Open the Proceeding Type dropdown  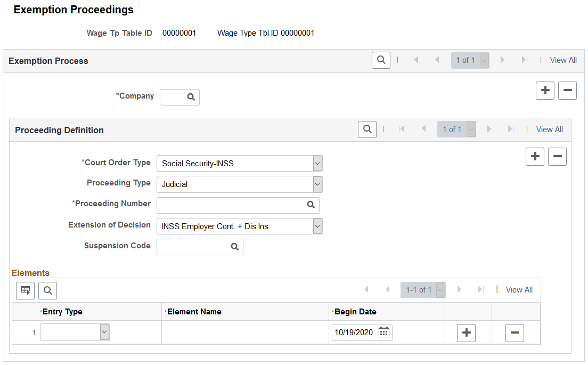point(317,184)
